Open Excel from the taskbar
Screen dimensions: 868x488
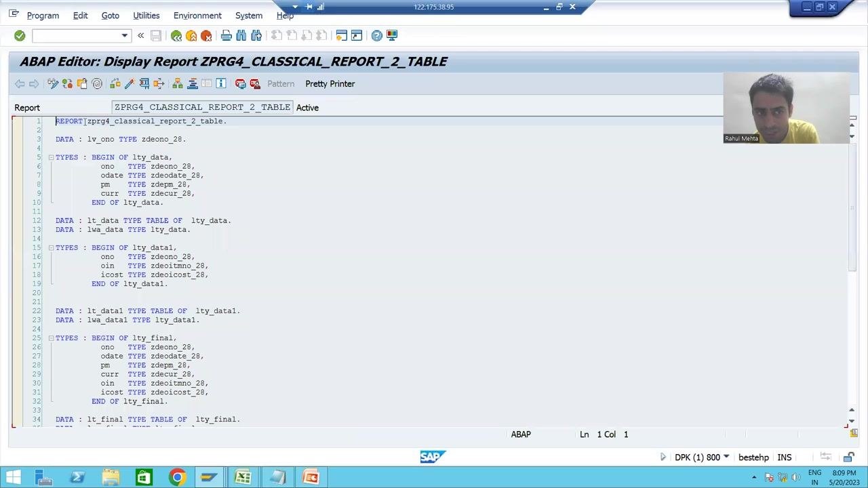pos(243,478)
